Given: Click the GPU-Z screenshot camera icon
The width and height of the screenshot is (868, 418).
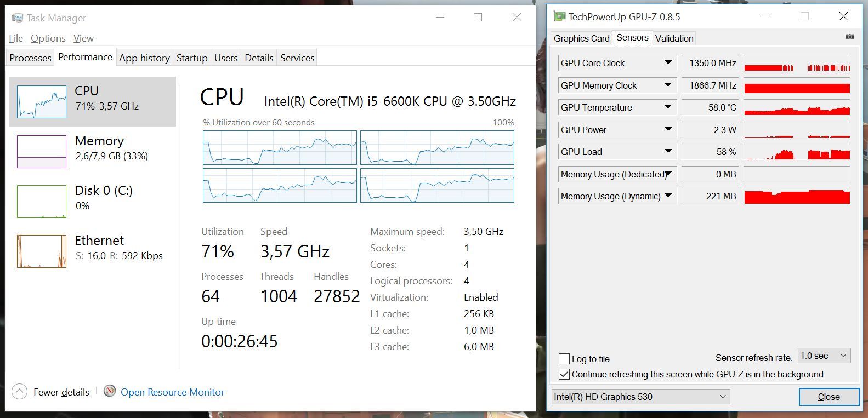Looking at the screenshot, I should (849, 37).
